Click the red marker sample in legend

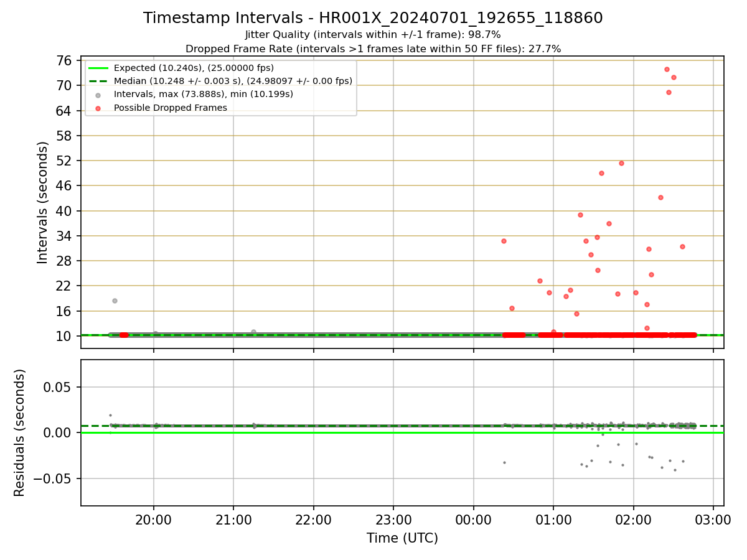(x=98, y=108)
